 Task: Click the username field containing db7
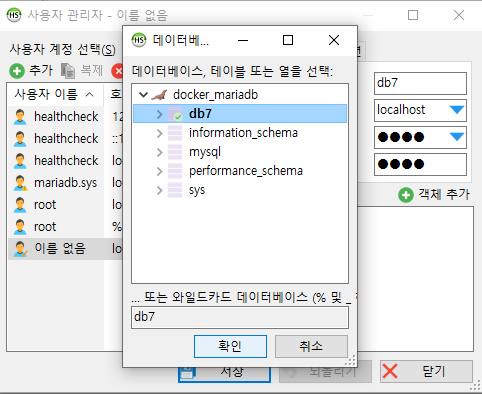point(420,83)
